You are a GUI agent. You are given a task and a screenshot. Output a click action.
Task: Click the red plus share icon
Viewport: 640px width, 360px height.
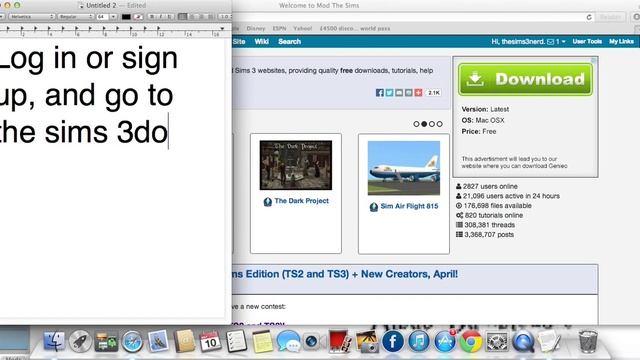pyautogui.click(x=418, y=93)
